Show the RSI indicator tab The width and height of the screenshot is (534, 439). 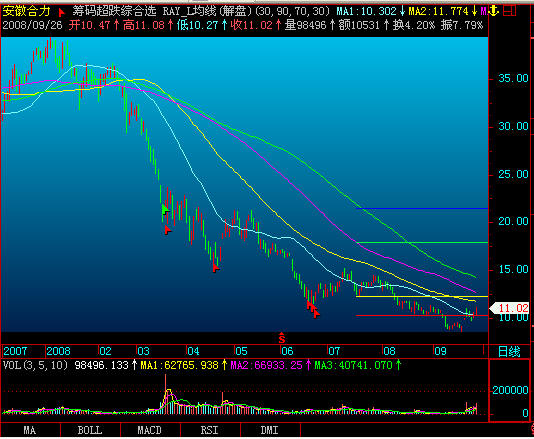click(x=210, y=430)
